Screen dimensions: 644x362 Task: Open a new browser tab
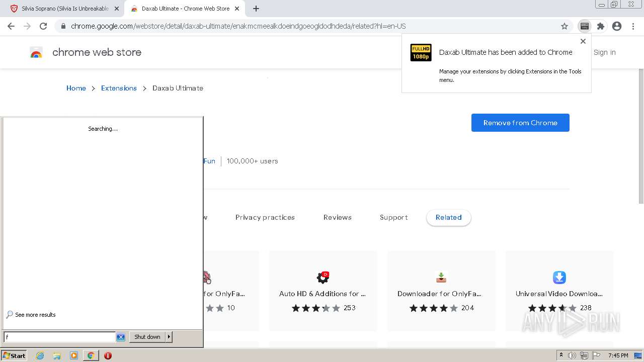click(256, 9)
